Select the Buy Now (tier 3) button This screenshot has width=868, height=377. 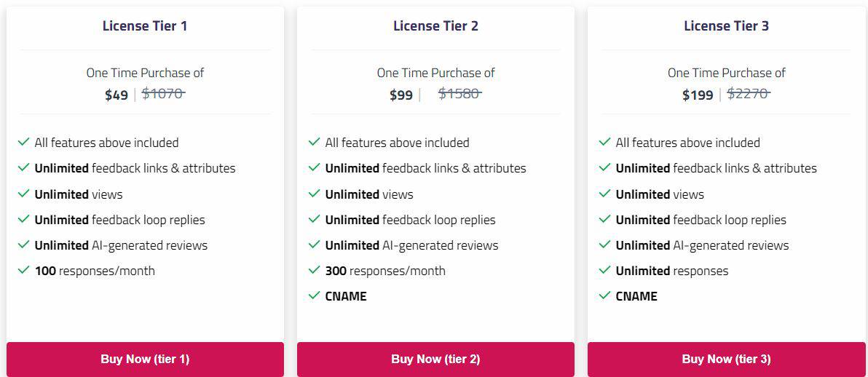(726, 359)
